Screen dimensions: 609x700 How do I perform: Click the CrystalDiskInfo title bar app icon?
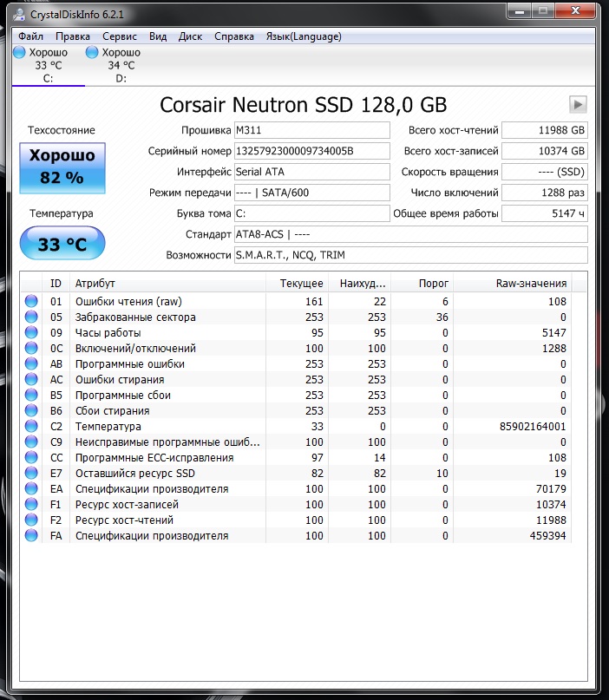[x=19, y=15]
